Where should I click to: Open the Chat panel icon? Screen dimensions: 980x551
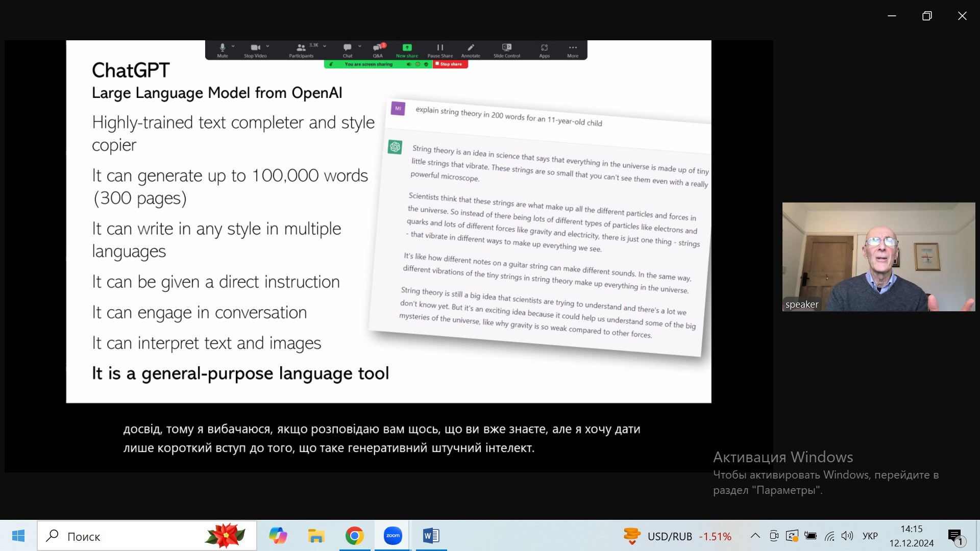click(x=348, y=47)
